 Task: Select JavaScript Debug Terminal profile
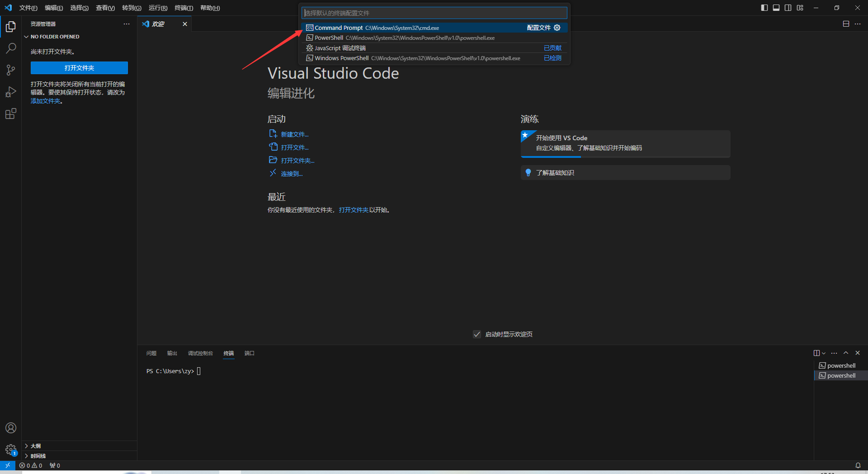434,48
